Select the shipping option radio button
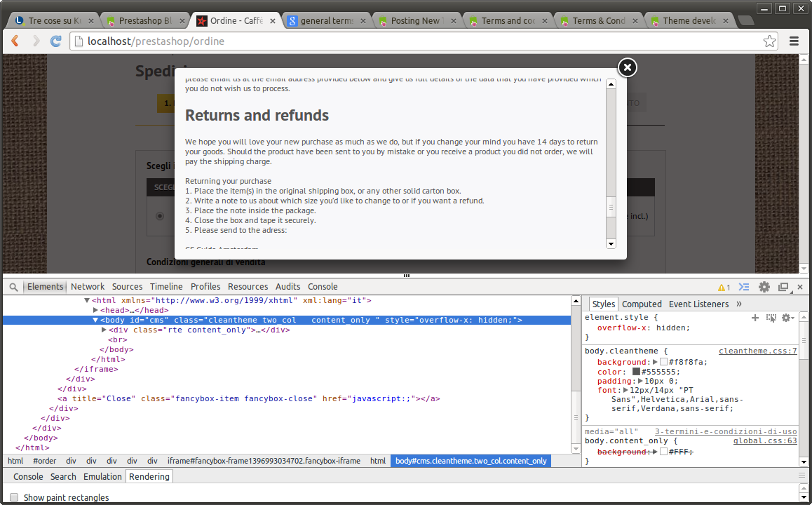 click(160, 216)
